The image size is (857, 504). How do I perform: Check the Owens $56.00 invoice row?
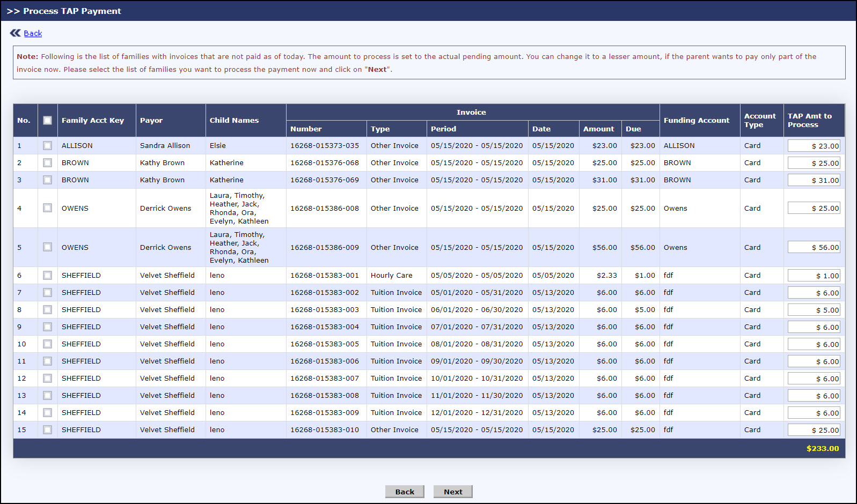(x=47, y=247)
